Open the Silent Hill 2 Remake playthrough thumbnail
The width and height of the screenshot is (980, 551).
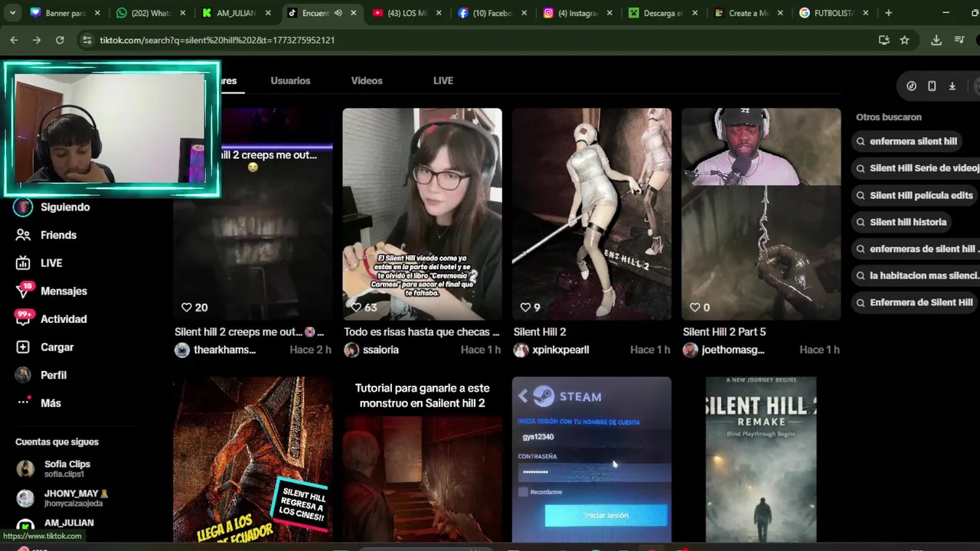(761, 459)
